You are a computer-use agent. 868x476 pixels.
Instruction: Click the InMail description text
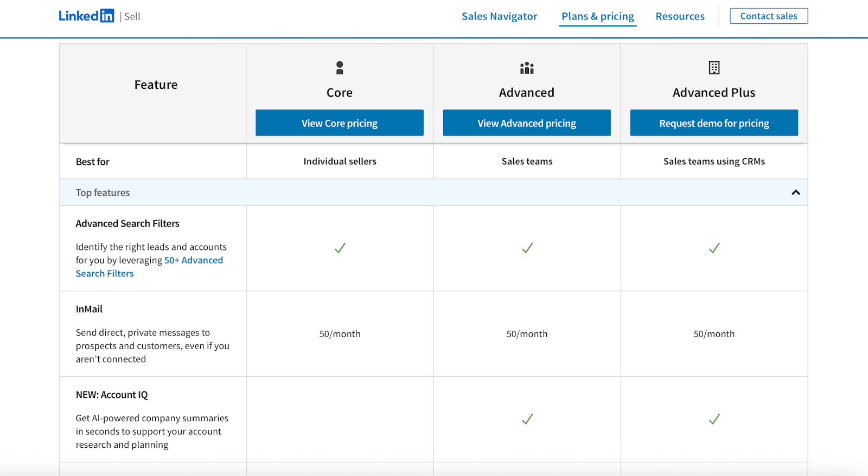coord(152,346)
